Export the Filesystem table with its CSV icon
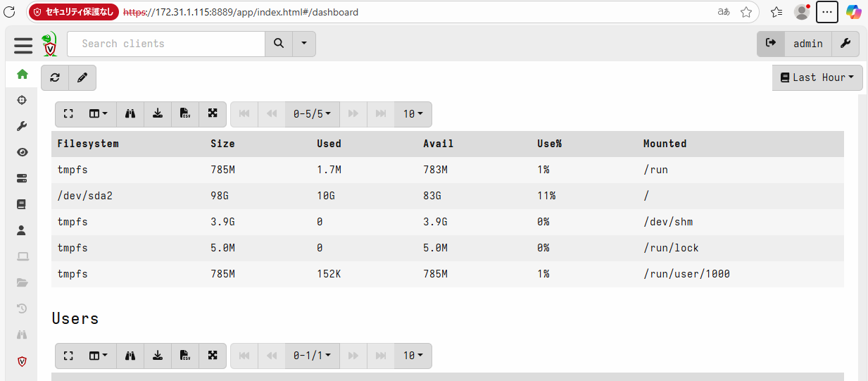Viewport: 868px width, 381px height. (185, 114)
